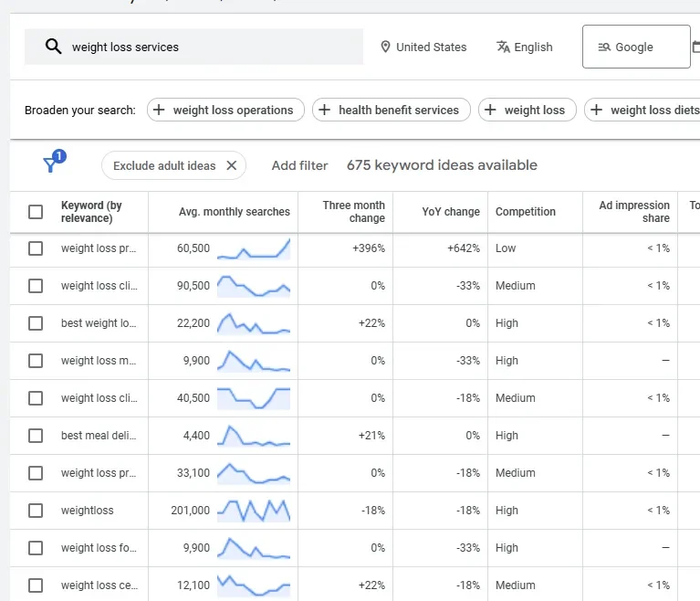
Task: Click the location pin icon
Action: [385, 47]
